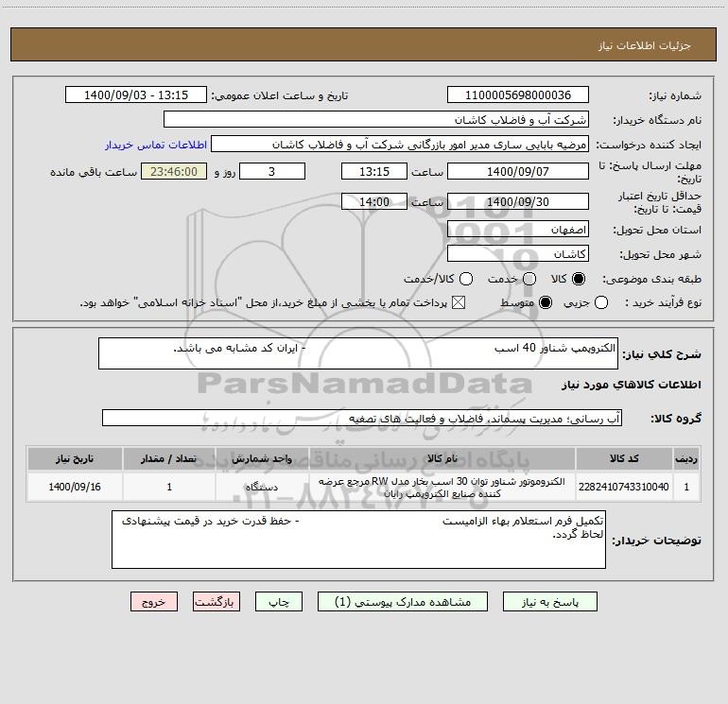The image size is (728, 704).
Task: Click the شرح کلي نیاز label
Action: tap(662, 354)
